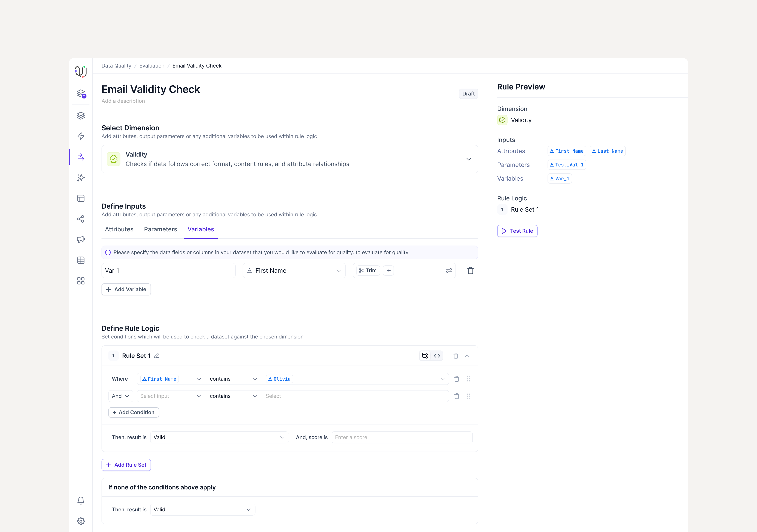Click the Trim transform chip
The height and width of the screenshot is (532, 757).
[x=368, y=271]
